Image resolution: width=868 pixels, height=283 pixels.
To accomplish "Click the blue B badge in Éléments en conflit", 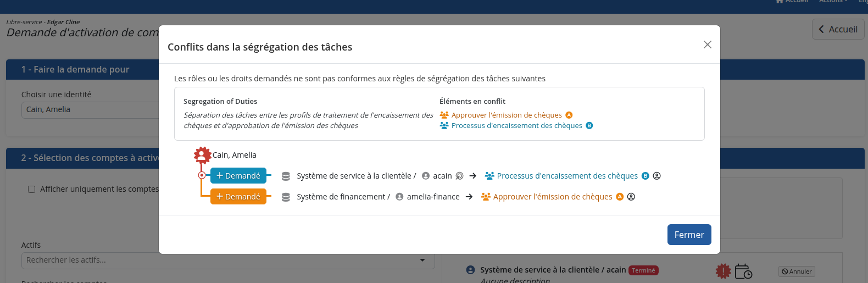I will pos(589,125).
